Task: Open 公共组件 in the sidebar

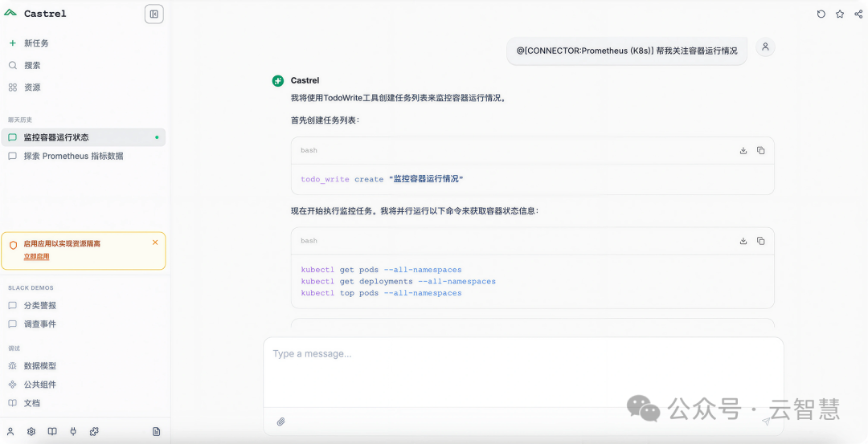Action: tap(40, 385)
